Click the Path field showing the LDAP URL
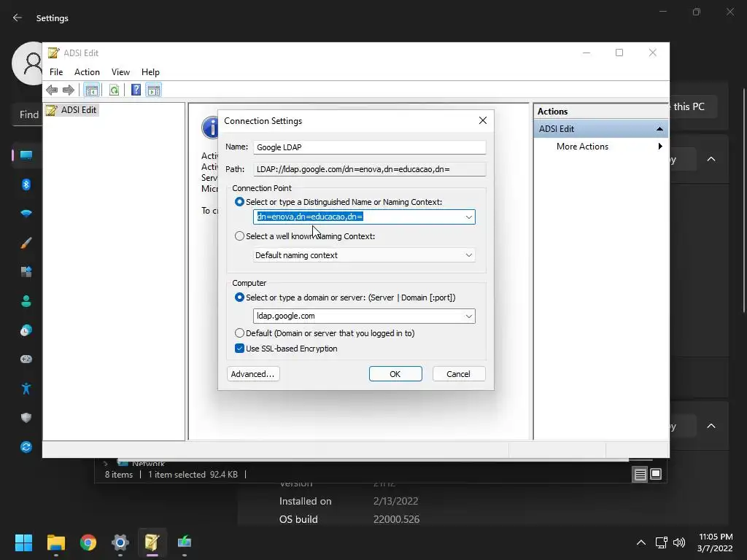The image size is (747, 560). click(370, 169)
